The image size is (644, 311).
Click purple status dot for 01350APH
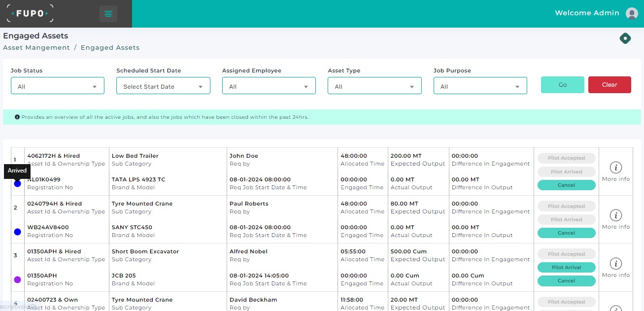click(18, 279)
